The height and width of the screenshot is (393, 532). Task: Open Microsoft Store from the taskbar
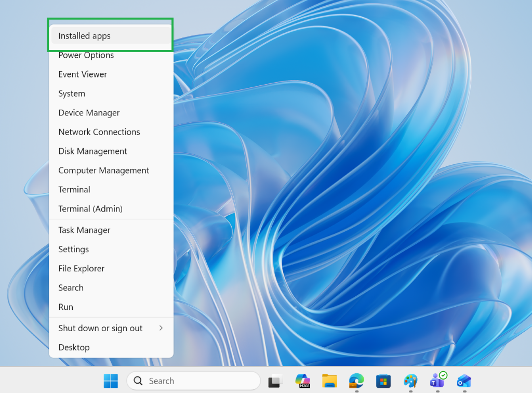click(x=383, y=381)
